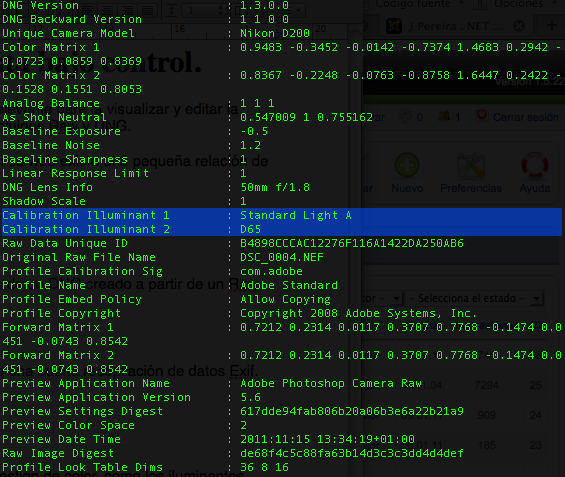Click the raw image digest 'de68f4c5...'
The height and width of the screenshot is (477, 565).
(x=352, y=453)
